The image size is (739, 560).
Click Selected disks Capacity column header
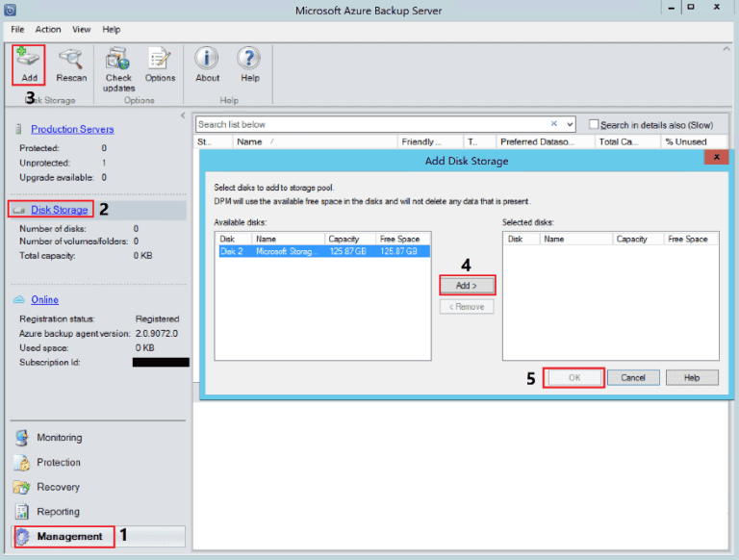[638, 239]
